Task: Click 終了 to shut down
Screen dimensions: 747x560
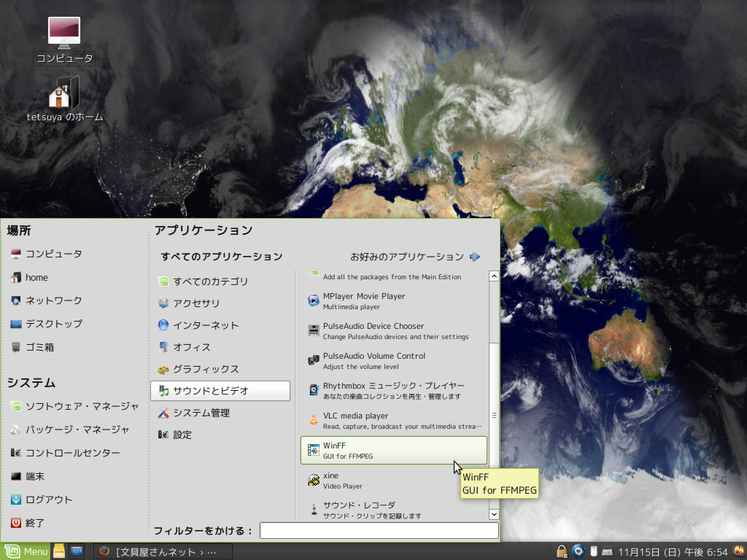Action: (28, 523)
